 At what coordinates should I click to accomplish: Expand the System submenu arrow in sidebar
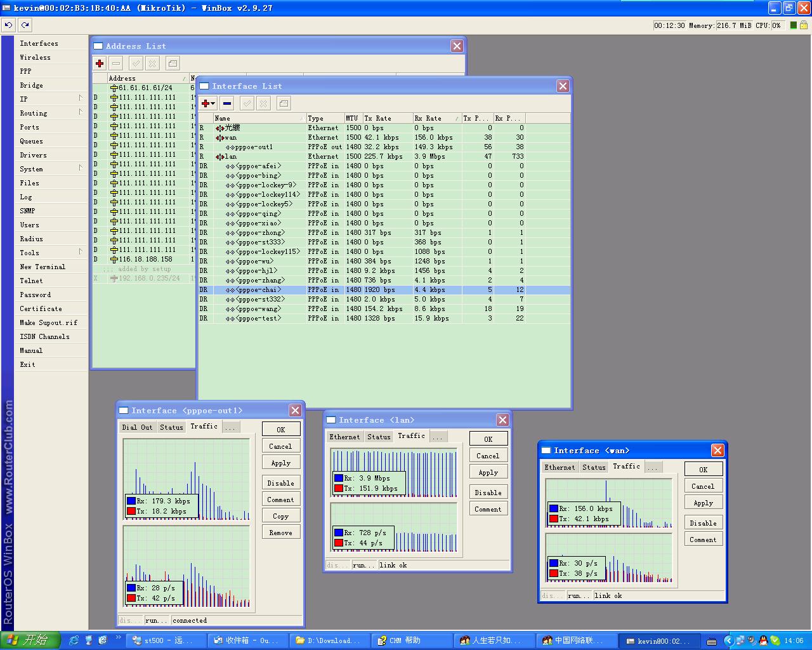pos(81,168)
